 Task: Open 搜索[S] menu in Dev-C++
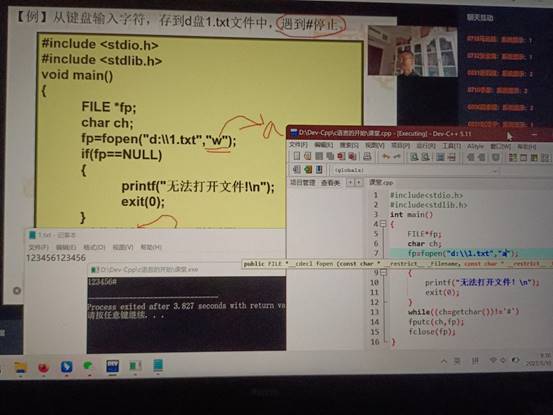[x=349, y=145]
